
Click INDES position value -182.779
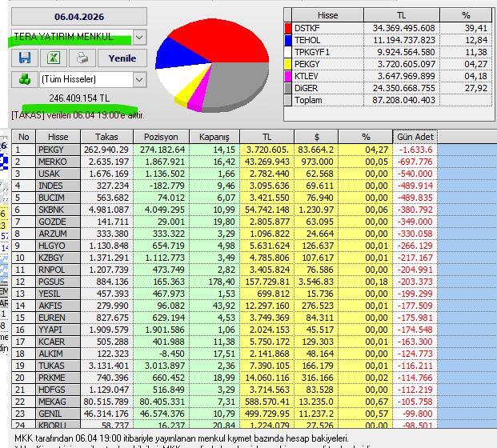(x=167, y=186)
